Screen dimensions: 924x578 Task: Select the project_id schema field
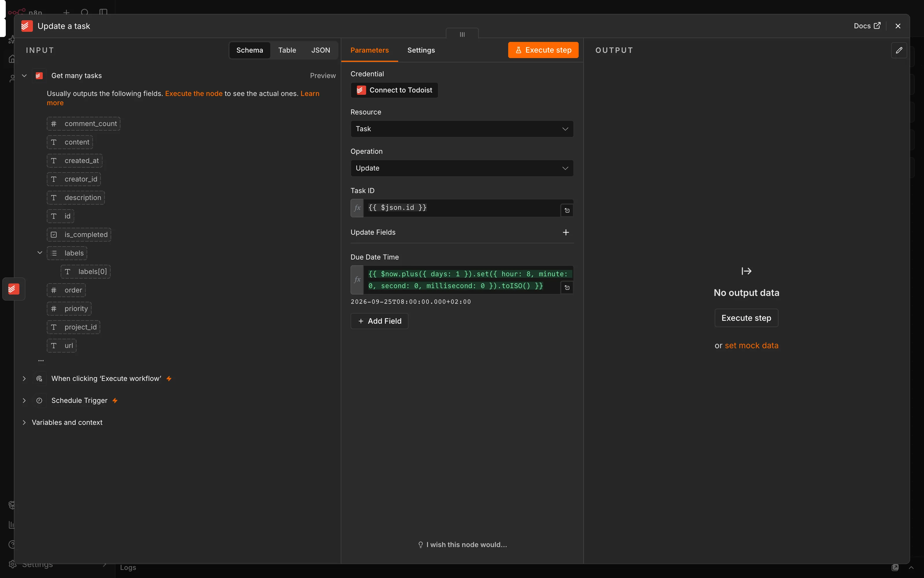click(x=74, y=327)
